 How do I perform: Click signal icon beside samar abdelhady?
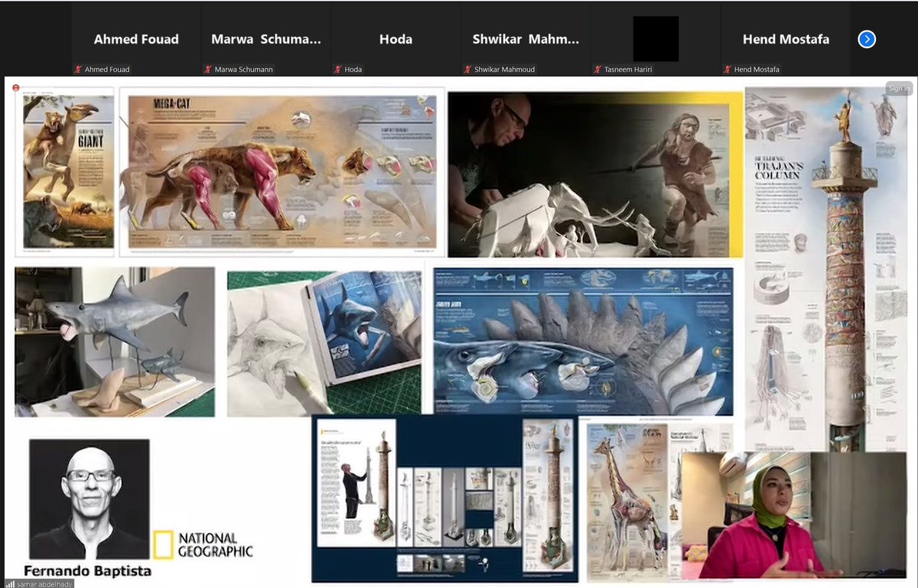click(10, 583)
